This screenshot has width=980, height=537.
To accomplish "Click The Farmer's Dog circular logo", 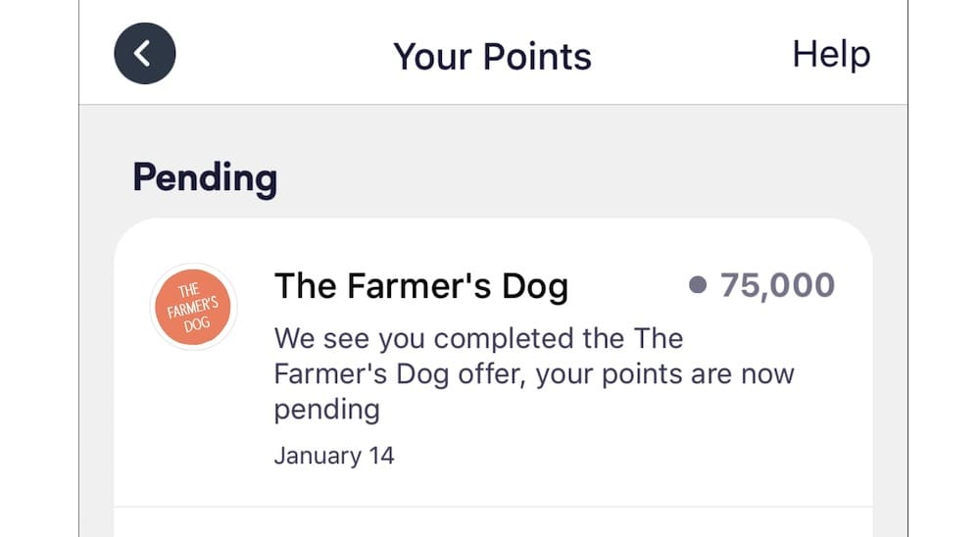I will [192, 307].
